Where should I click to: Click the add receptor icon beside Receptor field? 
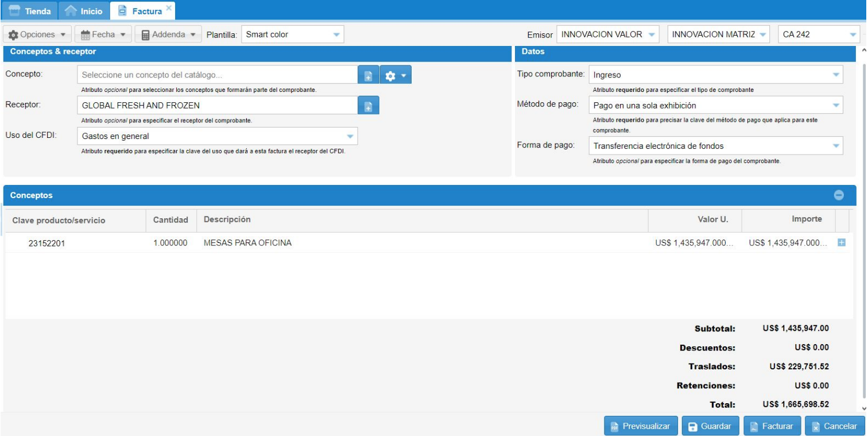tap(368, 106)
